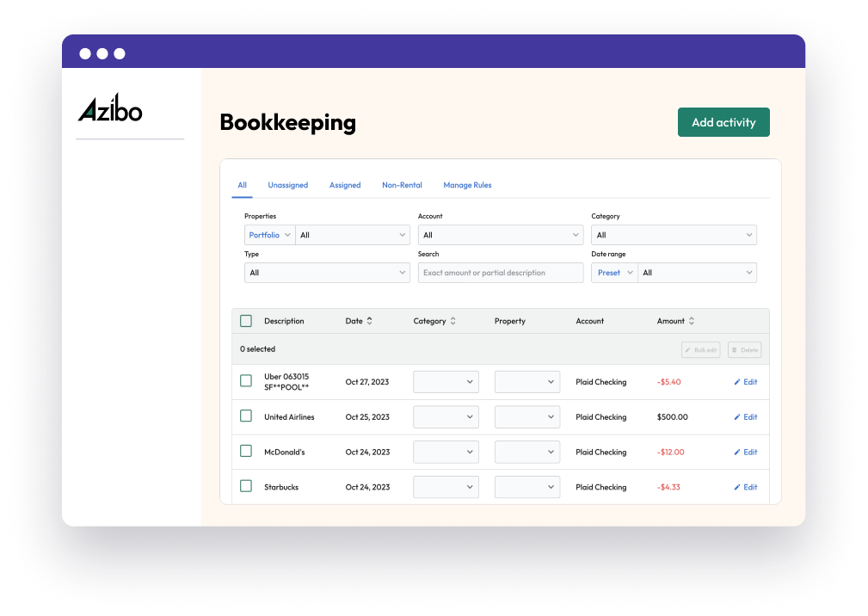Click the Bulk edit pencil icon
The image size is (868, 616).
coord(688,349)
